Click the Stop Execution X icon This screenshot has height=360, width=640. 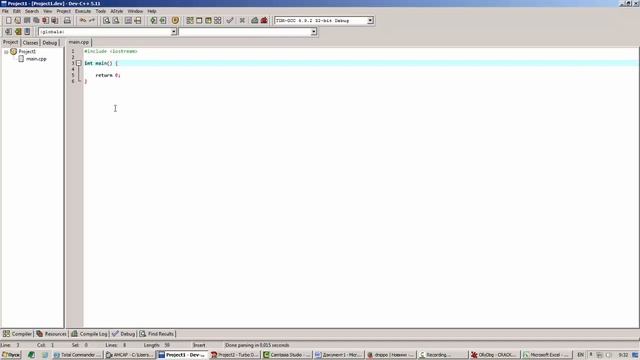(x=242, y=20)
